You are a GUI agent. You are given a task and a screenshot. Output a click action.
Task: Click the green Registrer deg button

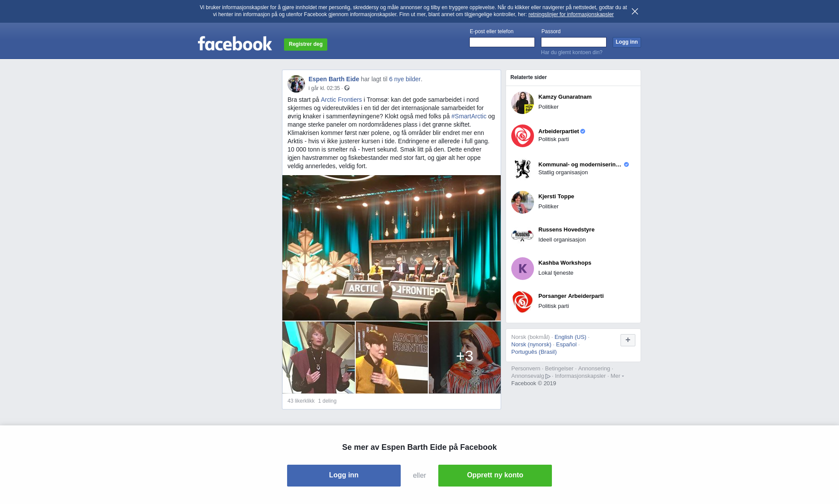[x=305, y=45]
